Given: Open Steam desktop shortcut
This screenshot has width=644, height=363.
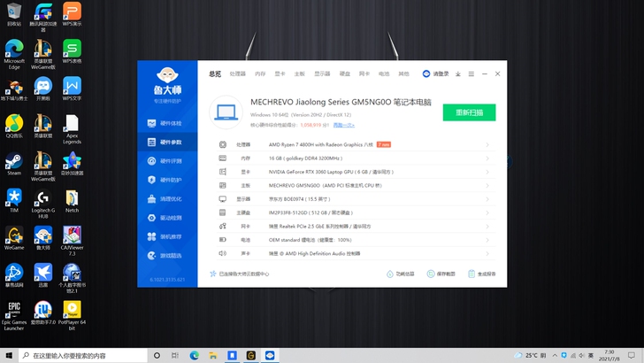Looking at the screenshot, I should pos(14,164).
